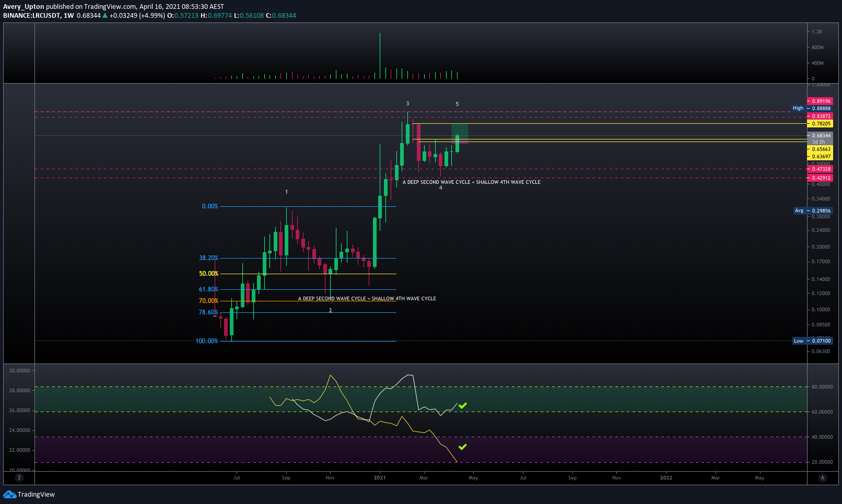The height and width of the screenshot is (504, 842).
Task: Click the 1.2B volume axis label
Action: pos(817,32)
